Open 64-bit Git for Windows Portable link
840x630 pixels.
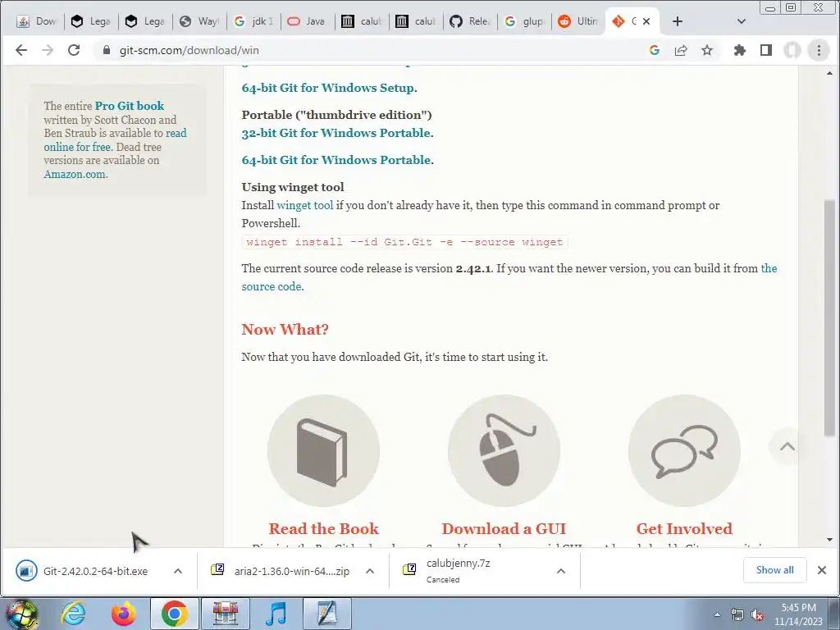point(336,160)
